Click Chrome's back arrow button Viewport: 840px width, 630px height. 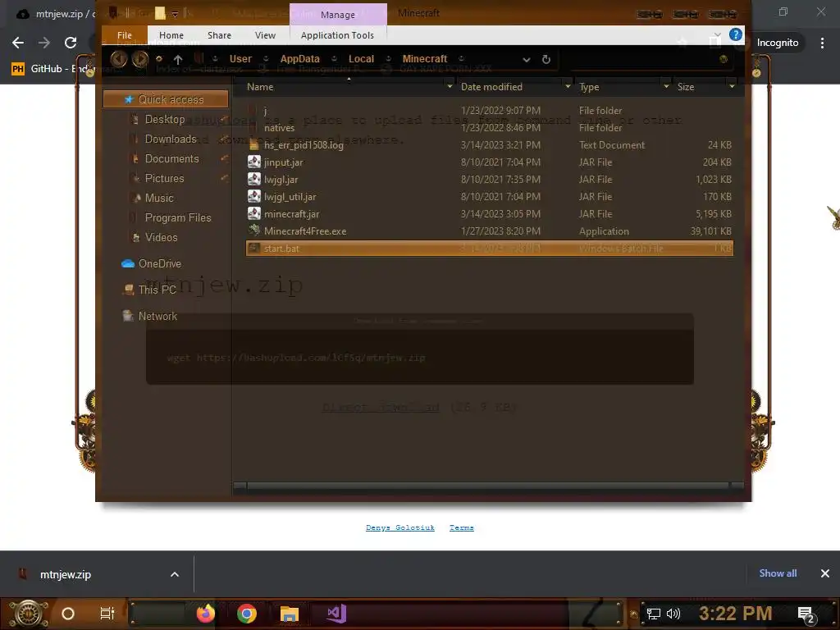pyautogui.click(x=18, y=43)
